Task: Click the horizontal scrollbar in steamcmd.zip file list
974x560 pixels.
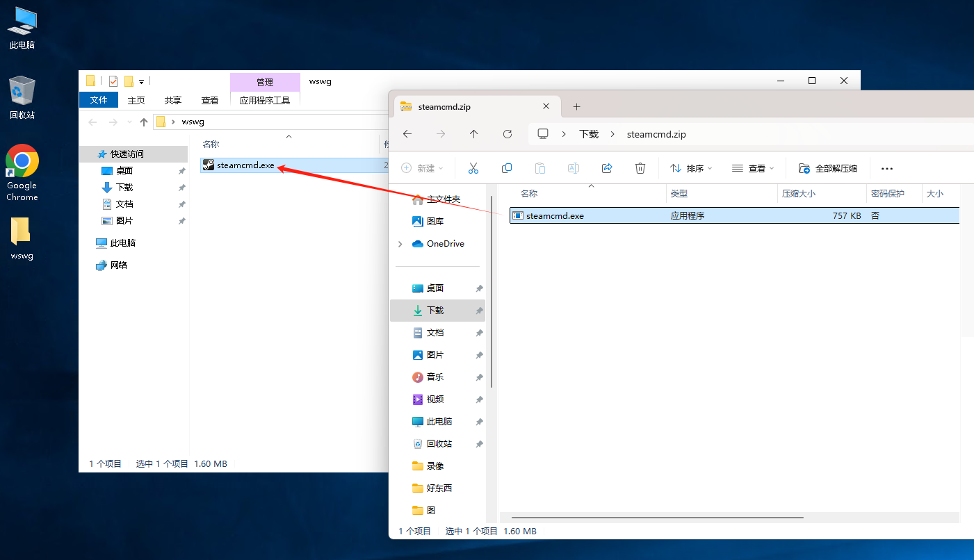Action: (658, 517)
